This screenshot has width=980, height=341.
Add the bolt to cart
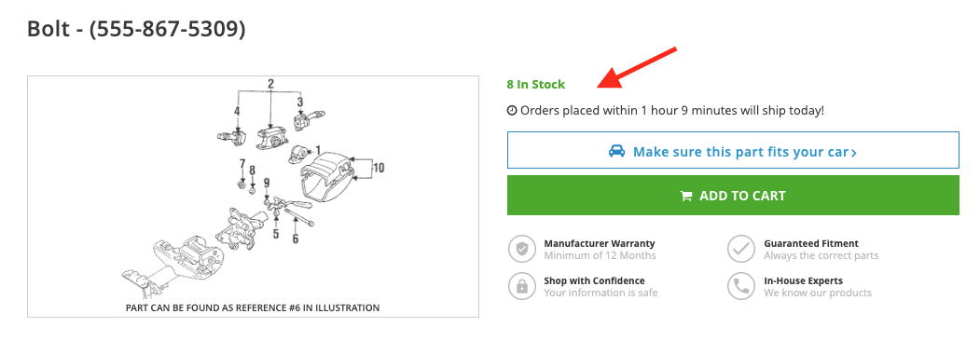coord(733,196)
